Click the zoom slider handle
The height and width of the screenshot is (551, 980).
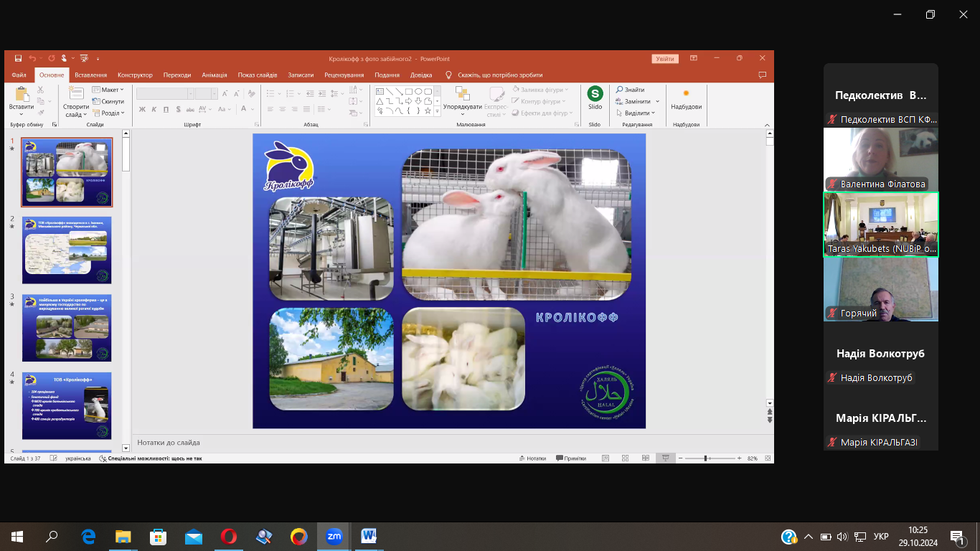pyautogui.click(x=706, y=458)
